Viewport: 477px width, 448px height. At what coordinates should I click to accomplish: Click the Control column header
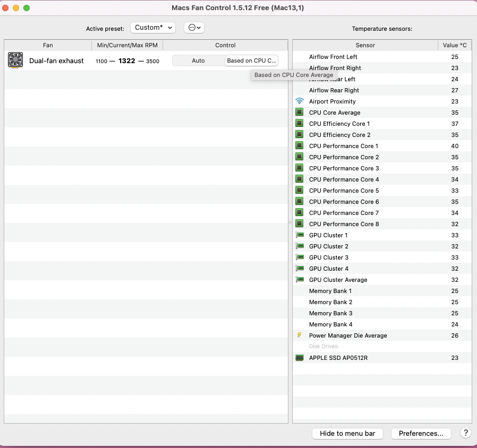[x=225, y=45]
